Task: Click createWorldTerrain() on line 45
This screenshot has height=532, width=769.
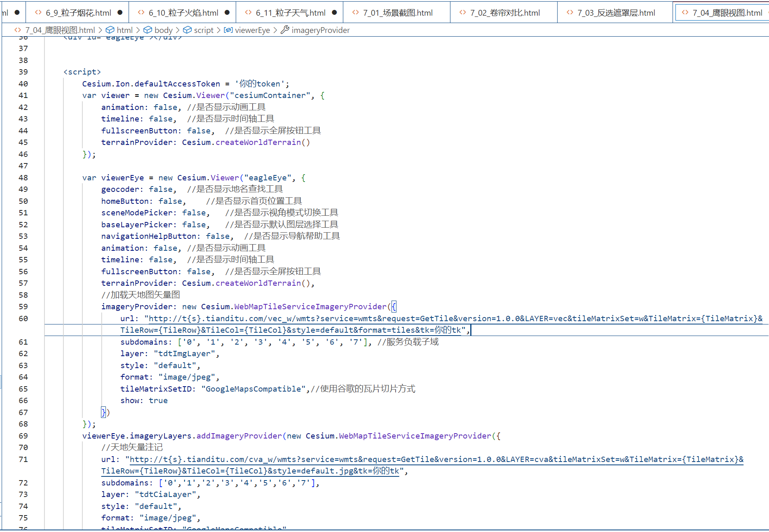Action: [x=263, y=142]
